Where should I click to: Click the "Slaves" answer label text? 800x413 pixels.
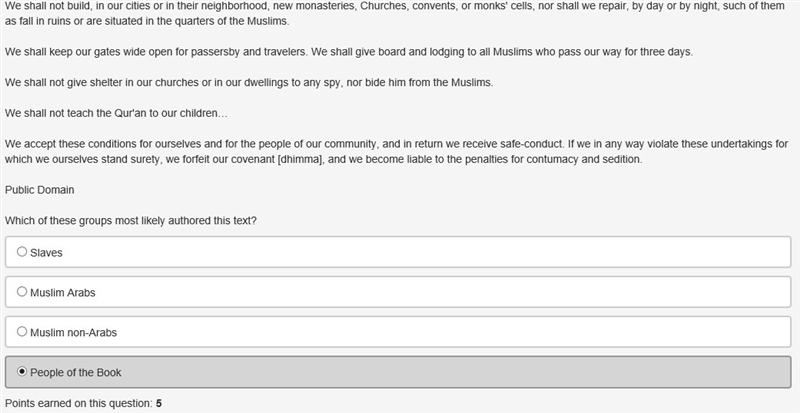click(46, 253)
